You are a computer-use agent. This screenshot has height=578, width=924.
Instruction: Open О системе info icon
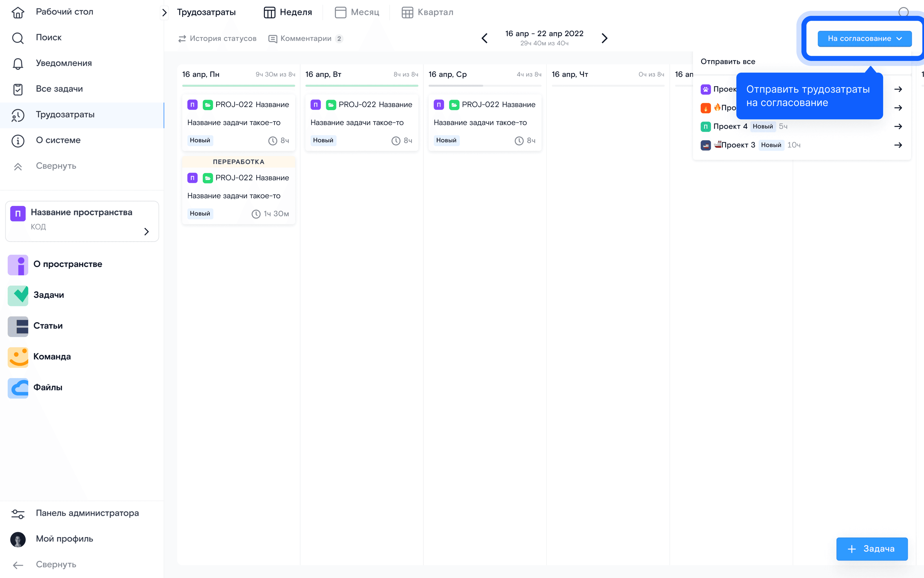click(x=18, y=141)
